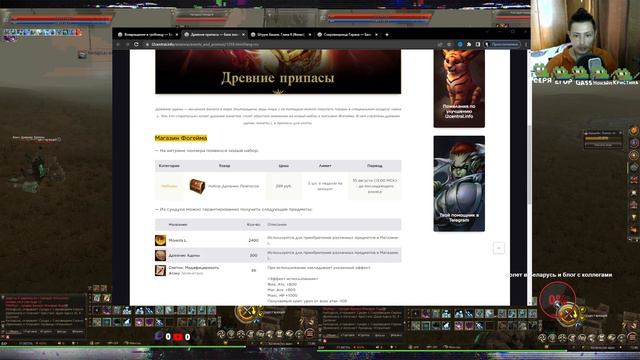Select the 'Древние припасы' browser tab
Screen dimensions: 640x360
pyautogui.click(x=214, y=35)
